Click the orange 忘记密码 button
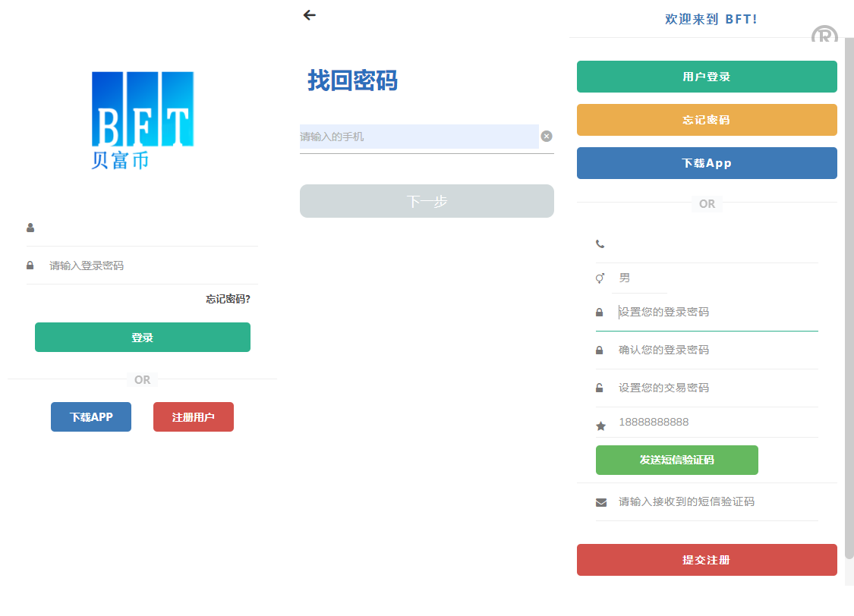The height and width of the screenshot is (616, 854). pyautogui.click(x=707, y=120)
